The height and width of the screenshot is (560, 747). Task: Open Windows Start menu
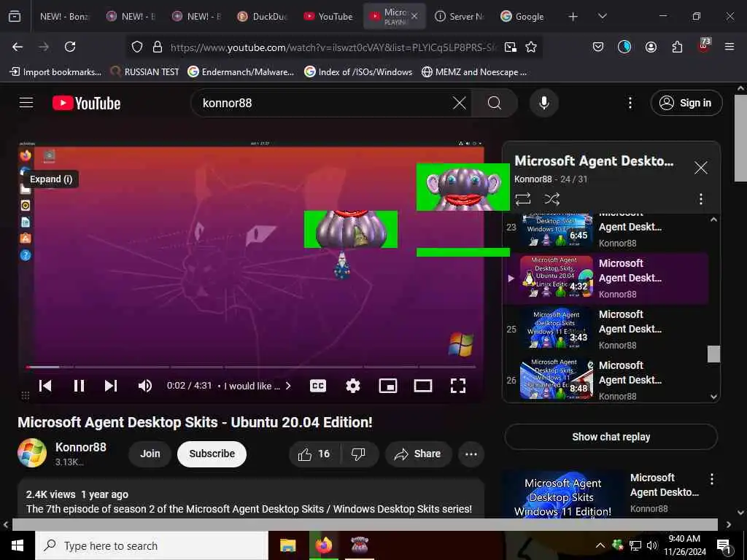click(18, 545)
